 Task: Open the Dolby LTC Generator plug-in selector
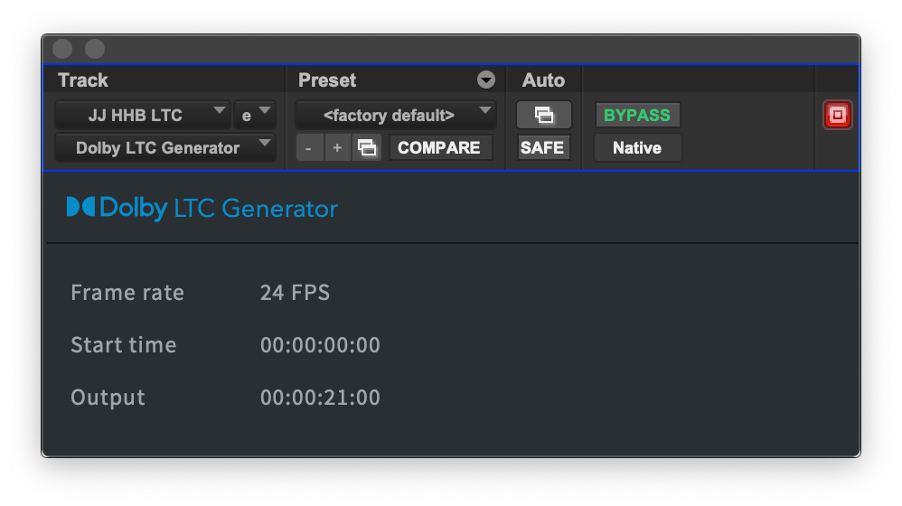pyautogui.click(x=165, y=148)
